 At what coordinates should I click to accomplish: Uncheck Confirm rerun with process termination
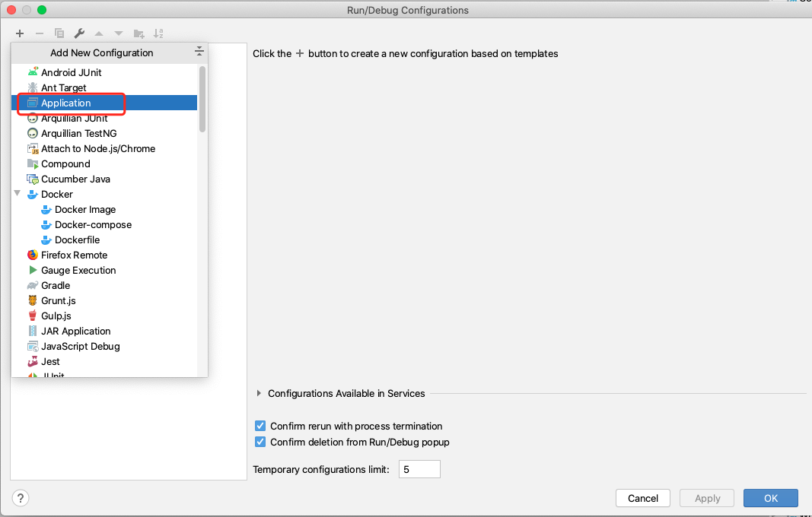click(x=260, y=426)
